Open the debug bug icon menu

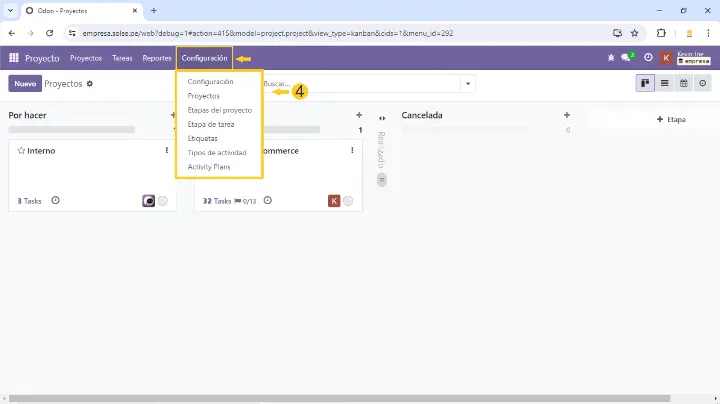point(611,58)
